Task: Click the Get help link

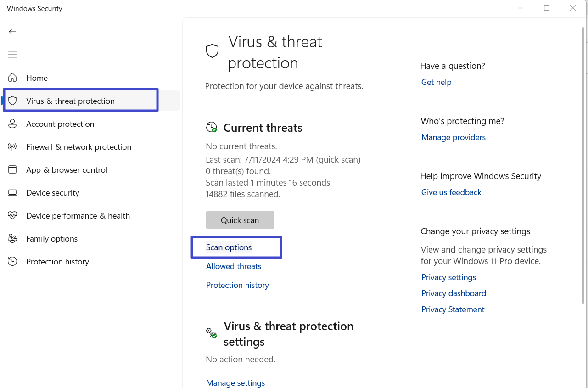Action: click(436, 82)
